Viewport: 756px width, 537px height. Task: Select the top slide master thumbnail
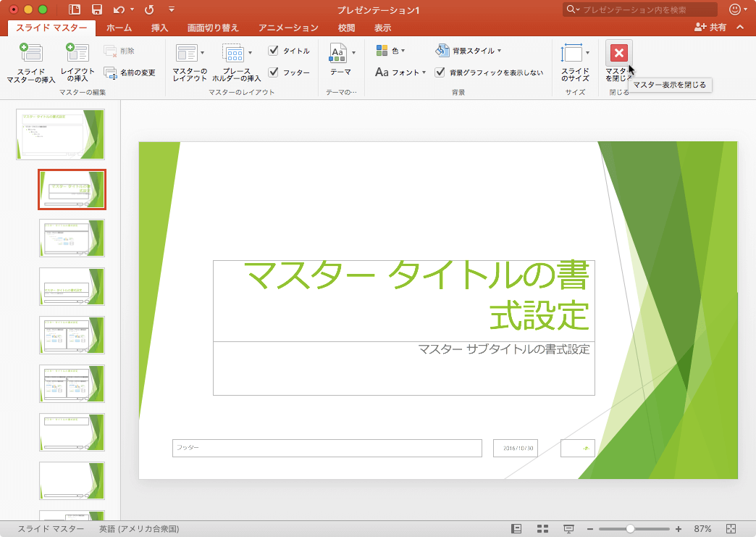[x=60, y=134]
